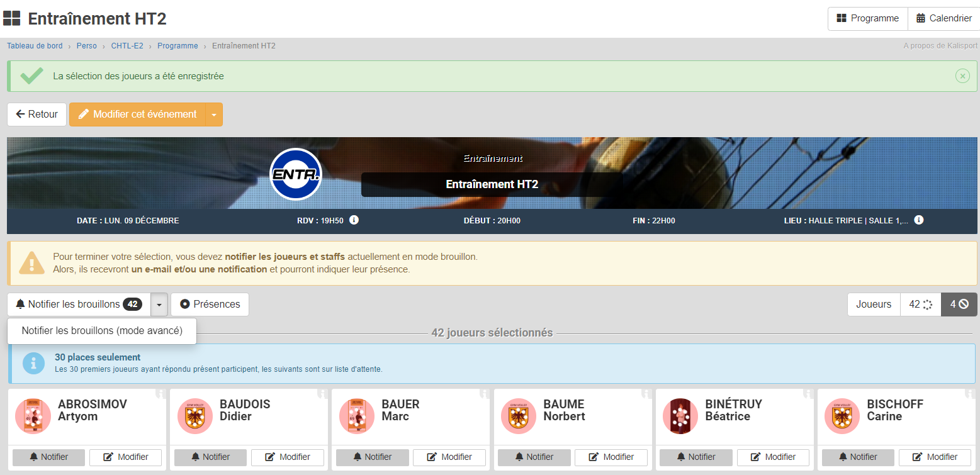980x475 pixels.
Task: Show the 4 declined players filter
Action: tap(959, 305)
